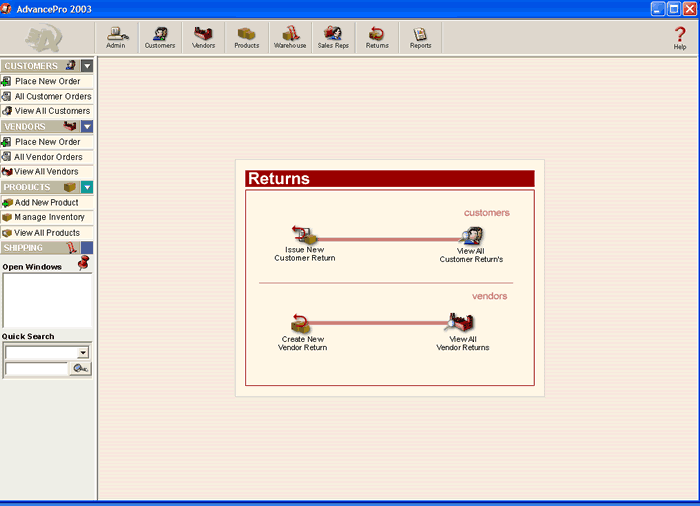Open the Customers toolbar icon
700x506 pixels.
click(x=160, y=38)
